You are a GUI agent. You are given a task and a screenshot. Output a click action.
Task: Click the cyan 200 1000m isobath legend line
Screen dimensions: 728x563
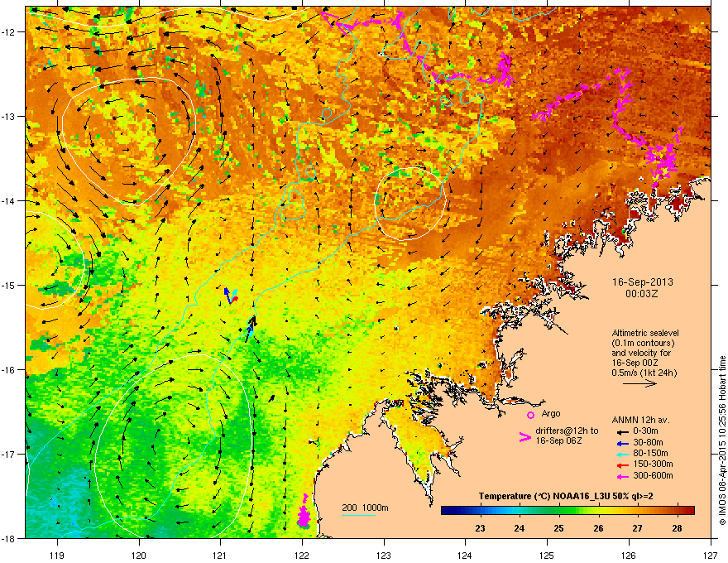[358, 515]
